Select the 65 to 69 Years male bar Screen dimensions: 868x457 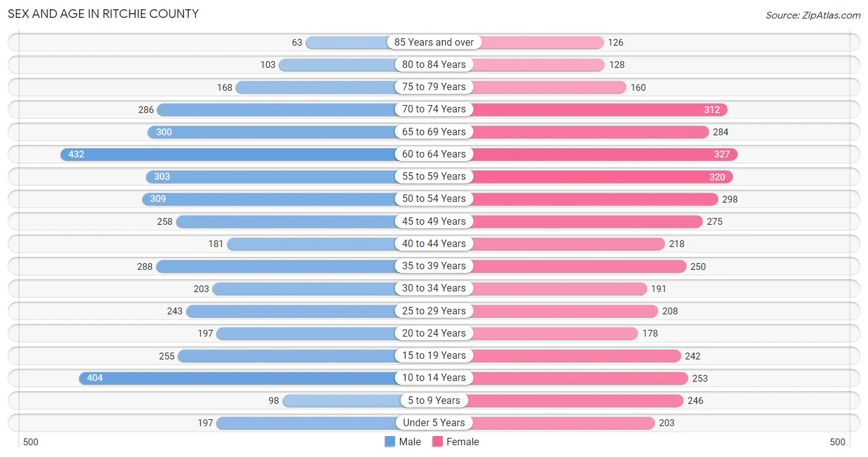271,132
